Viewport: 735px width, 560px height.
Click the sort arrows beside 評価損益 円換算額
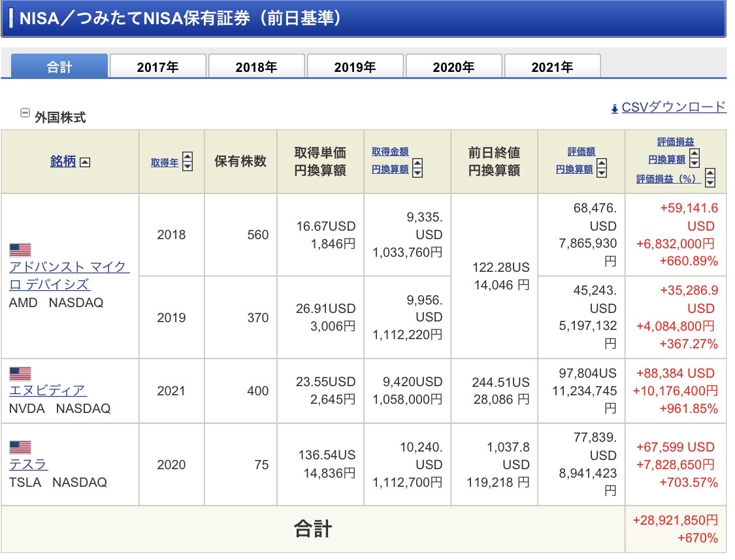[x=694, y=158]
